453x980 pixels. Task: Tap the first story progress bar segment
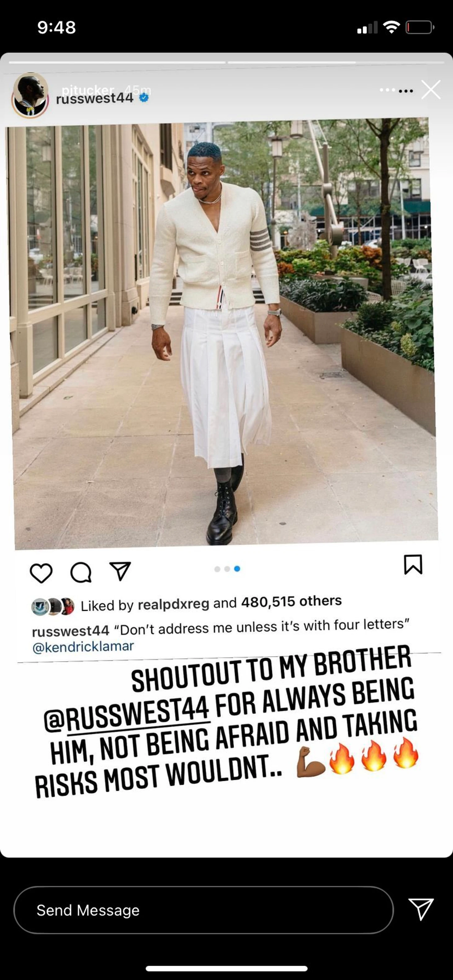click(x=117, y=62)
